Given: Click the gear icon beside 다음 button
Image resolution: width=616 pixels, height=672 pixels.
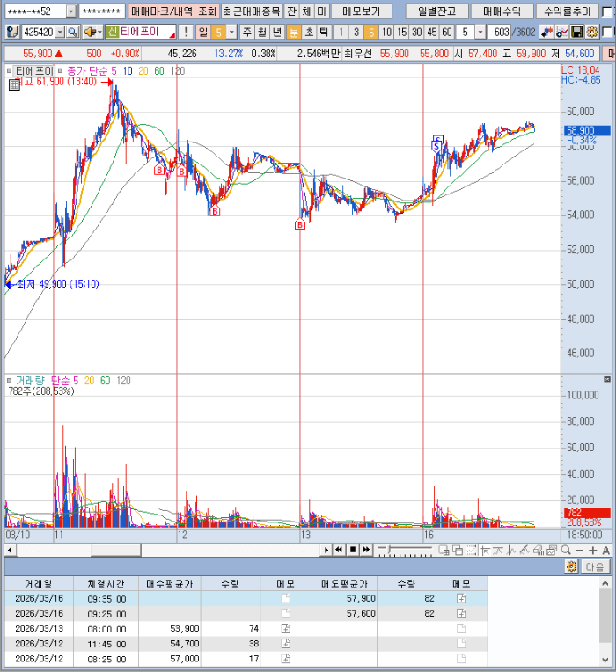Looking at the screenshot, I should (571, 566).
